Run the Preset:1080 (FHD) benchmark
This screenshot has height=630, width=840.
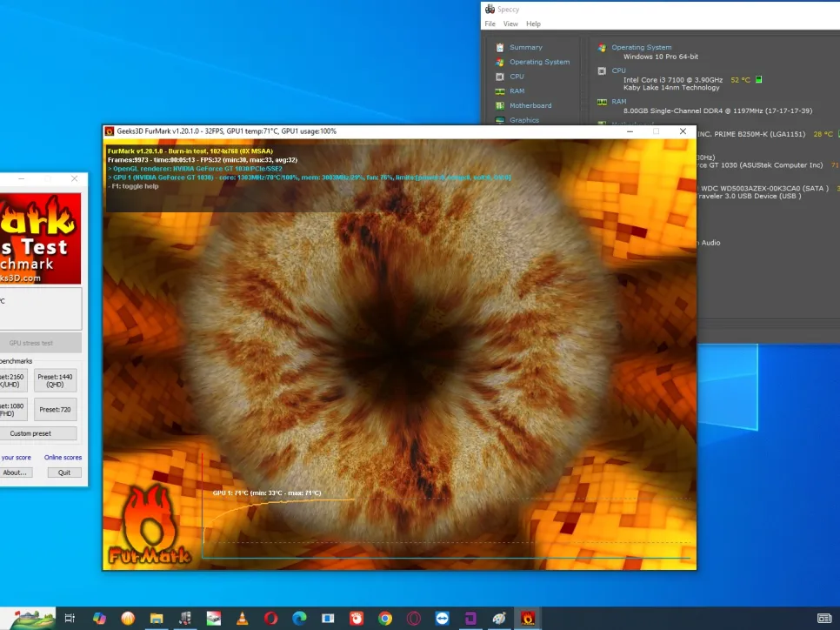(x=13, y=409)
